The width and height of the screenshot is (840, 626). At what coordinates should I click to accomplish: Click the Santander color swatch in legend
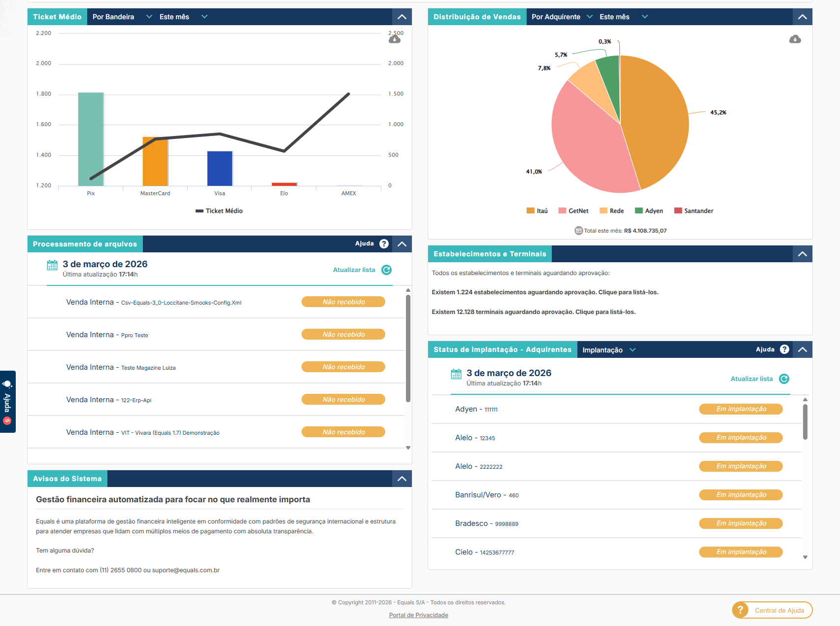tap(678, 211)
